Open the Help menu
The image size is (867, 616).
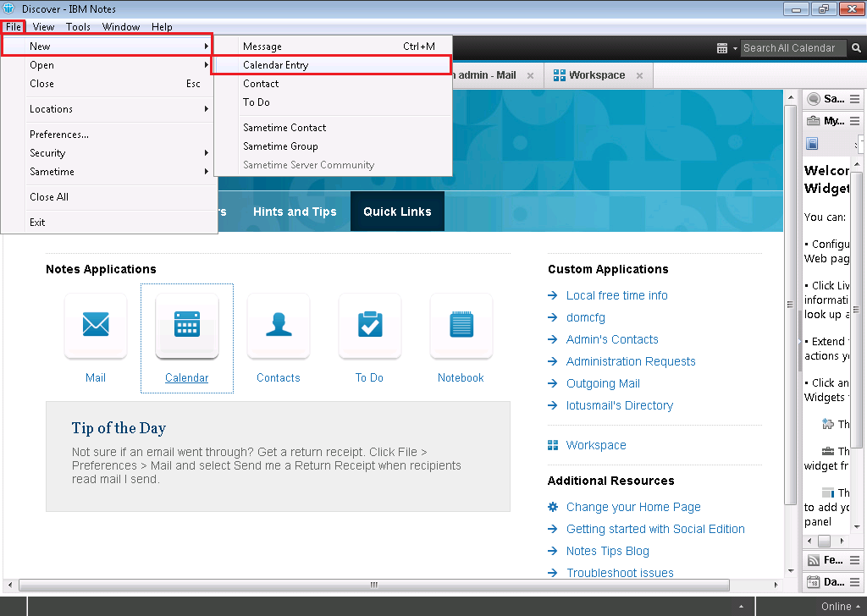162,26
